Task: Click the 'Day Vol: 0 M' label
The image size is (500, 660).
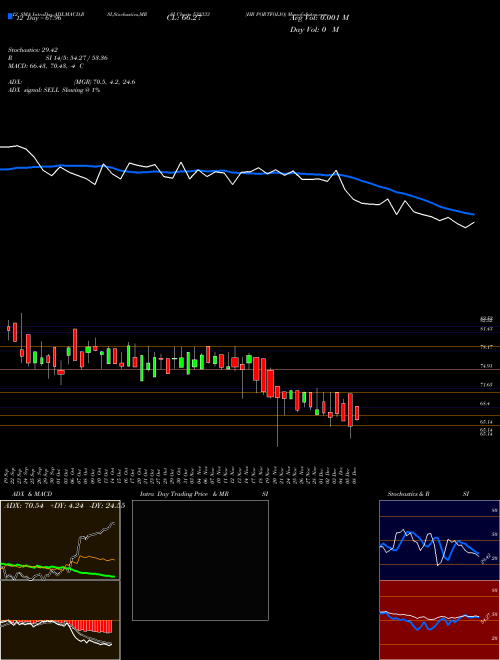Action: [314, 30]
